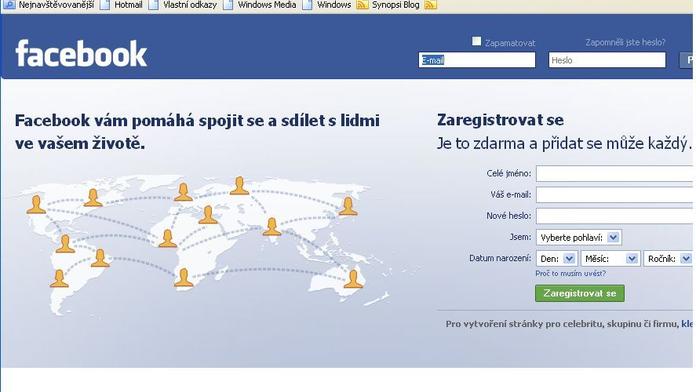Click the person icon over Brazil

[x=100, y=258]
